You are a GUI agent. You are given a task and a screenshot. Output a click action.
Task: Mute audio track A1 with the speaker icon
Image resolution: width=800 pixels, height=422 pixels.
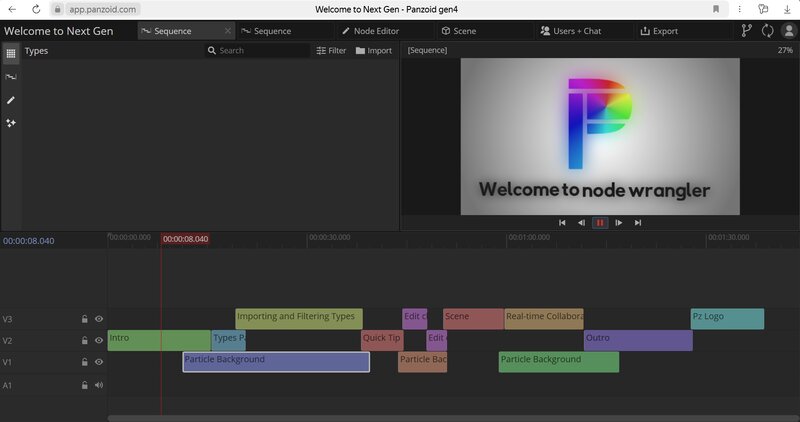[x=99, y=385]
